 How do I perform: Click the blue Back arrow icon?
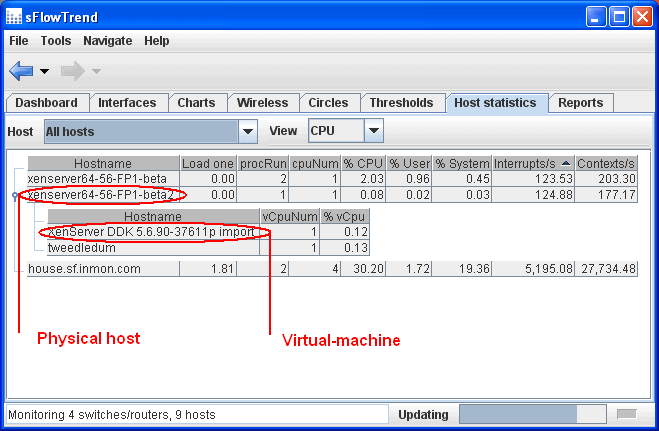(21, 71)
